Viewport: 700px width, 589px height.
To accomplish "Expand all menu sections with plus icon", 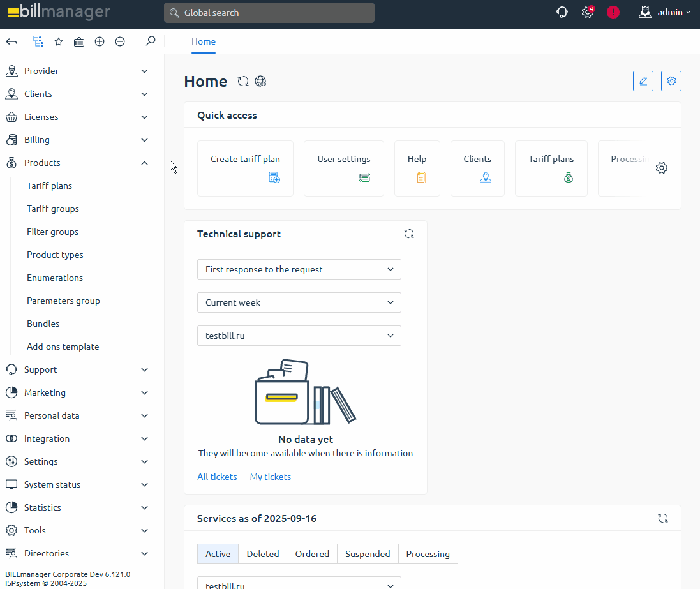I will pyautogui.click(x=100, y=41).
